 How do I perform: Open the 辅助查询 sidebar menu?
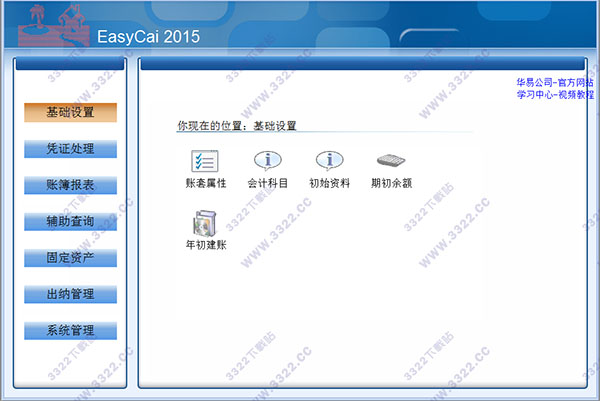[x=70, y=222]
